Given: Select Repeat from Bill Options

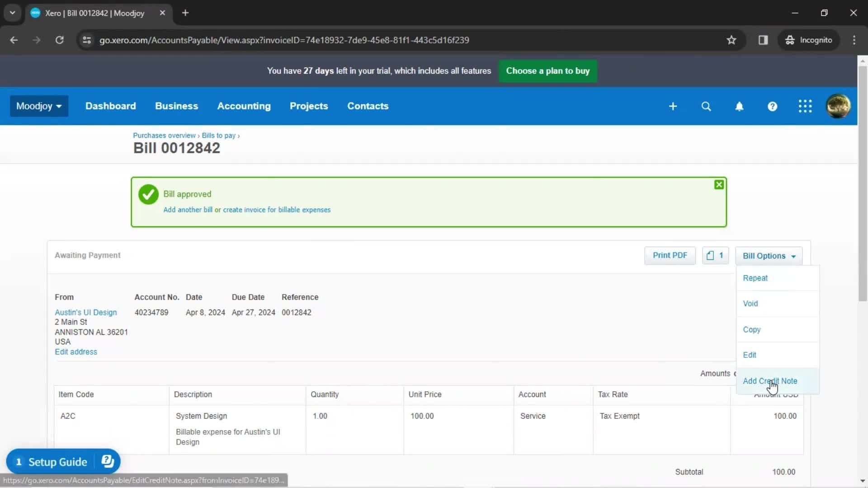Looking at the screenshot, I should tap(778, 278).
